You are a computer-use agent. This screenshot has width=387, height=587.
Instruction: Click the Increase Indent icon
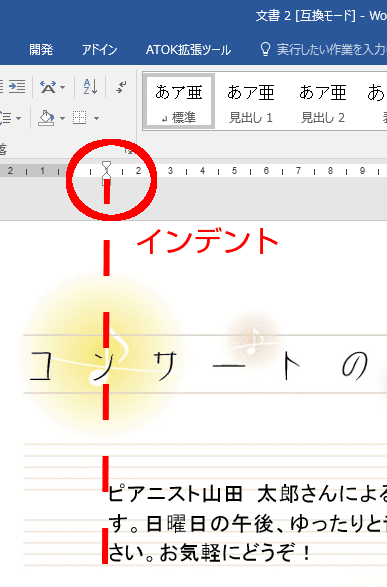[x=17, y=87]
